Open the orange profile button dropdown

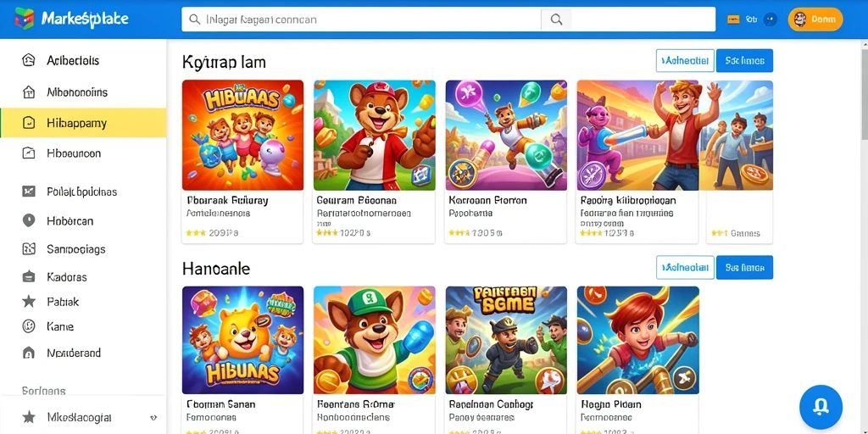pyautogui.click(x=815, y=19)
